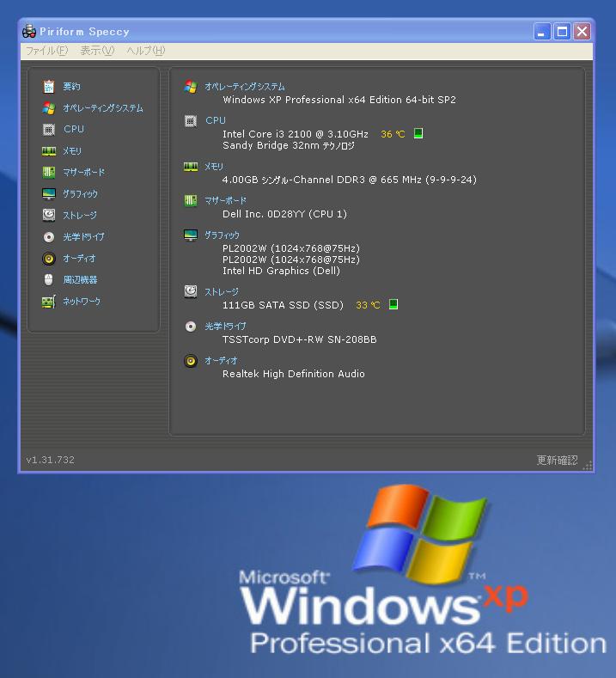
Task: Click the グラフィック heading link in the summary
Action: 222,235
